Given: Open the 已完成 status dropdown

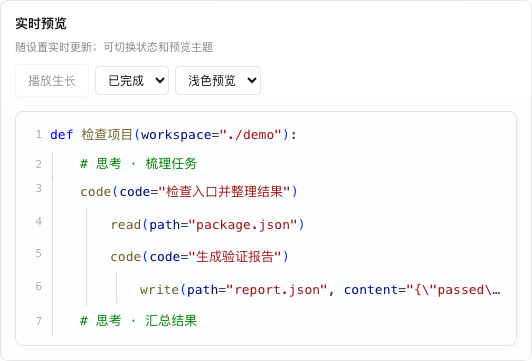Looking at the screenshot, I should (132, 81).
